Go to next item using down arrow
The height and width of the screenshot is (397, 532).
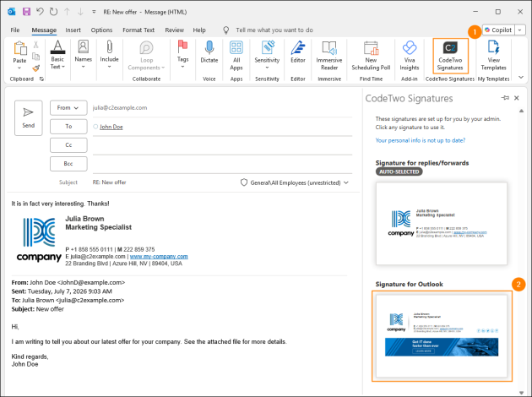tap(80, 12)
